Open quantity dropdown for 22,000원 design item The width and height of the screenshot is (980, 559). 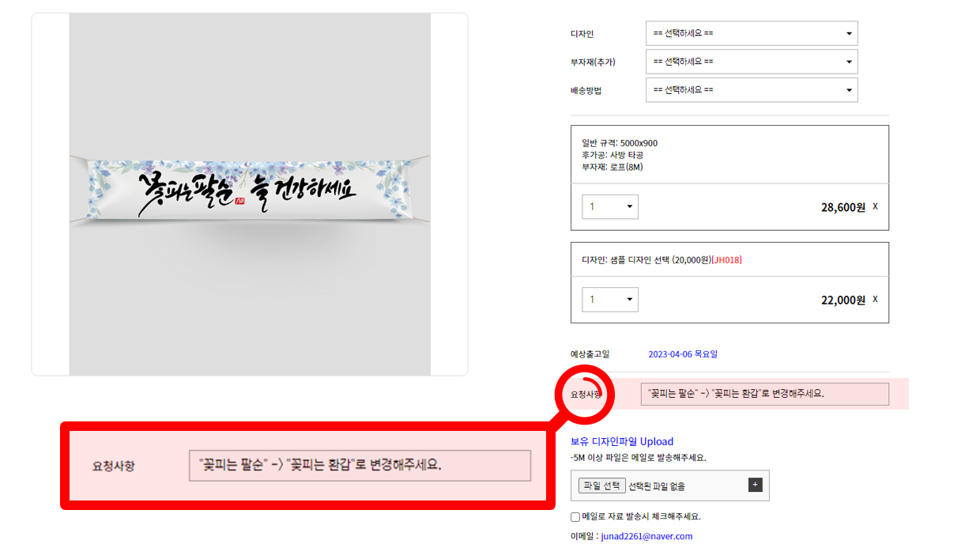click(x=610, y=300)
